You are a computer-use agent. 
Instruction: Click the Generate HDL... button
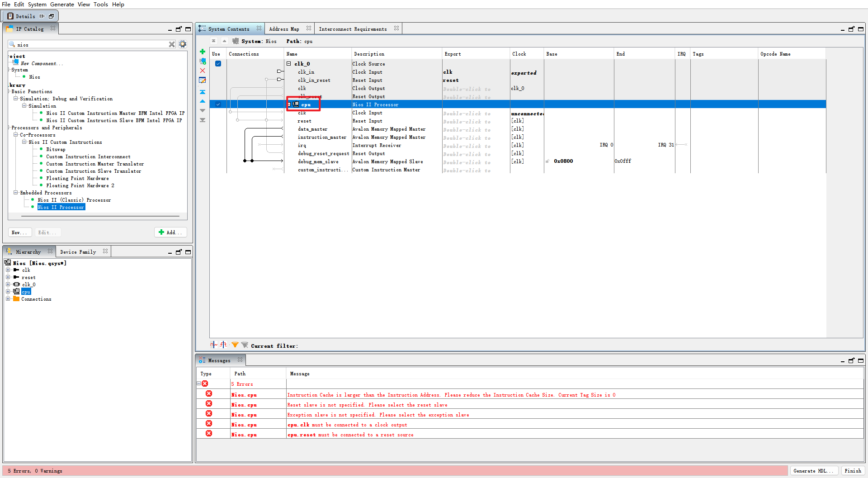point(813,471)
